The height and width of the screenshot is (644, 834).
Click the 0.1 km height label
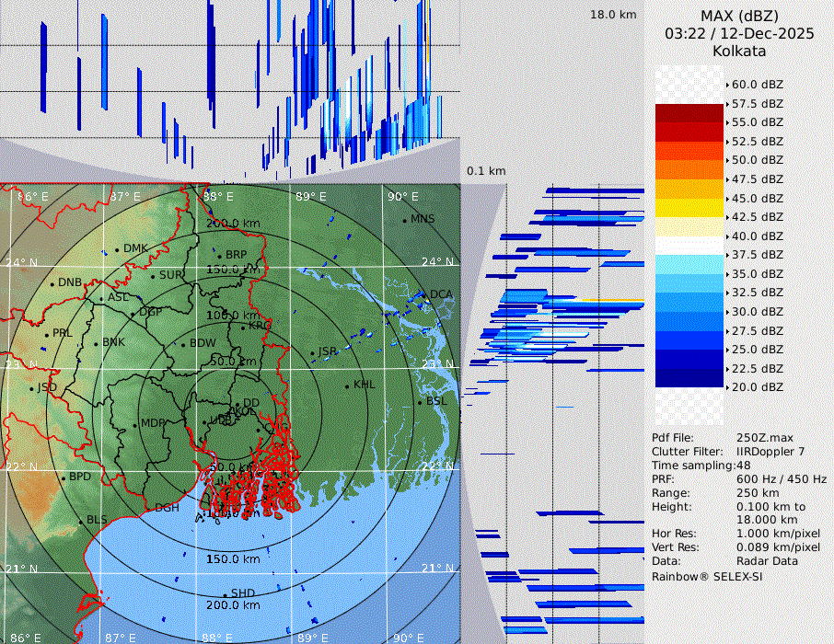[486, 171]
